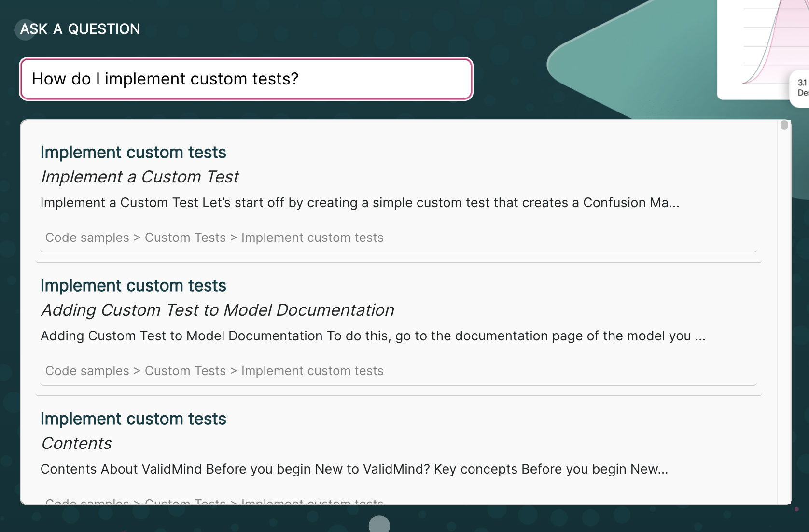
Task: Click "Custom Tests" in the second result breadcrumb
Action: pyautogui.click(x=185, y=371)
